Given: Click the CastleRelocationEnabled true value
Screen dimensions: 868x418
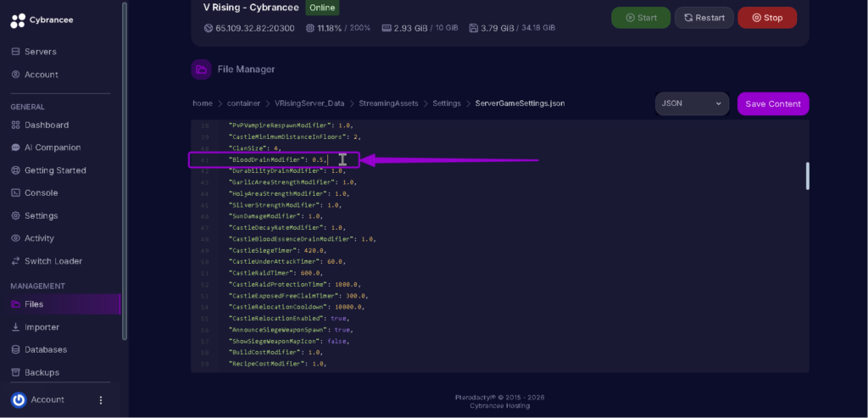Looking at the screenshot, I should point(339,318).
